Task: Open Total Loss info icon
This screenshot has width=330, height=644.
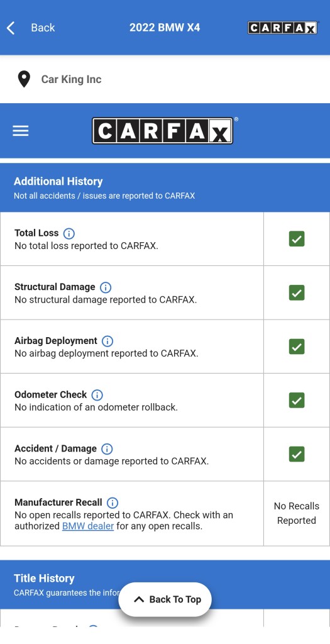Action: tap(69, 234)
